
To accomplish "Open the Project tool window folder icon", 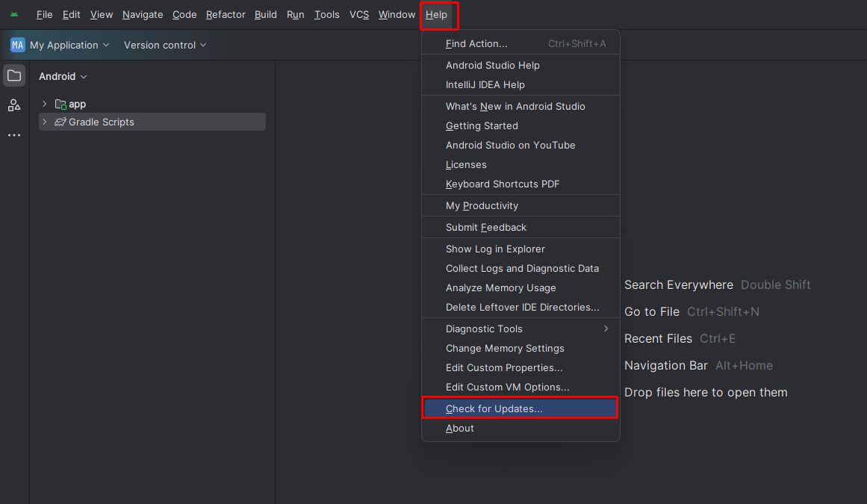I will pos(14,75).
